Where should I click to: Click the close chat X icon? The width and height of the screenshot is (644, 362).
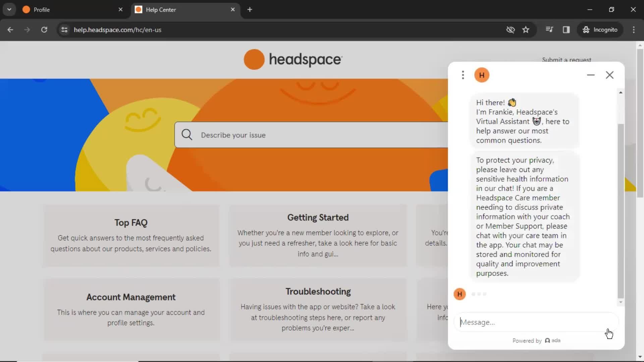609,75
